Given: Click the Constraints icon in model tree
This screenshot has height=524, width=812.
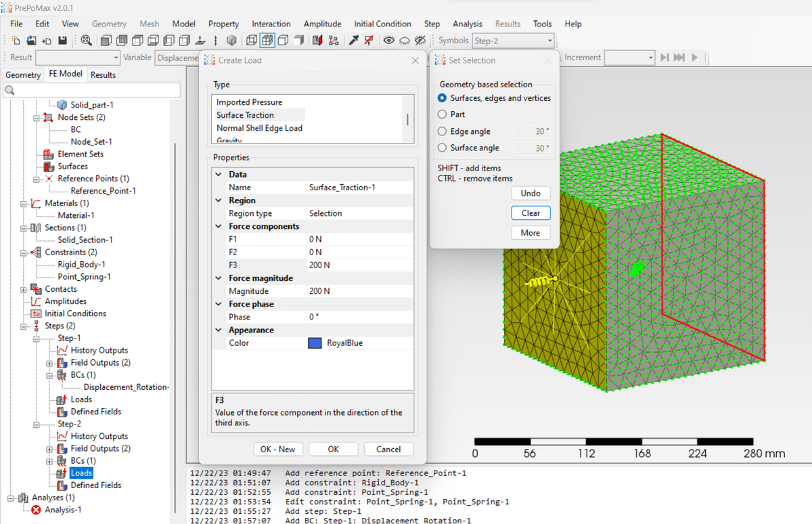Looking at the screenshot, I should point(35,253).
